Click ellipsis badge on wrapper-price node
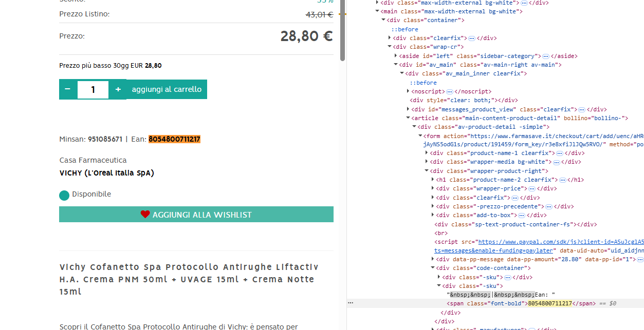Screen dimensions: 644x330 coord(532,189)
